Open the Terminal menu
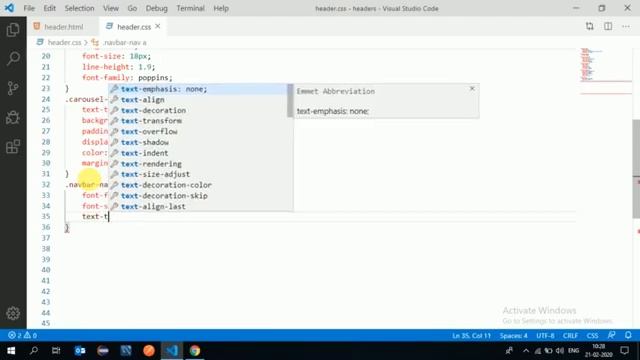 191,8
